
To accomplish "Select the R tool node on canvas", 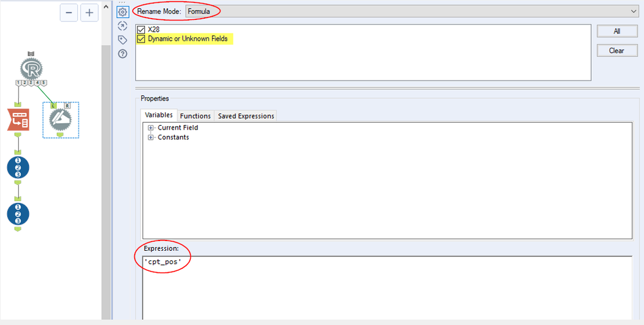I will tap(32, 68).
